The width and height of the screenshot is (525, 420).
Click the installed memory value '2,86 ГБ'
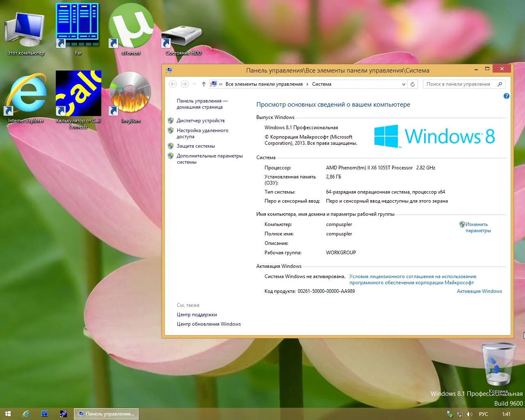point(333,177)
